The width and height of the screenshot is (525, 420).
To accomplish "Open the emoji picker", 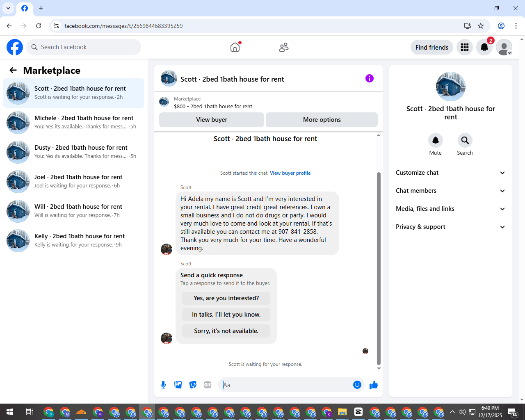I will (x=357, y=385).
